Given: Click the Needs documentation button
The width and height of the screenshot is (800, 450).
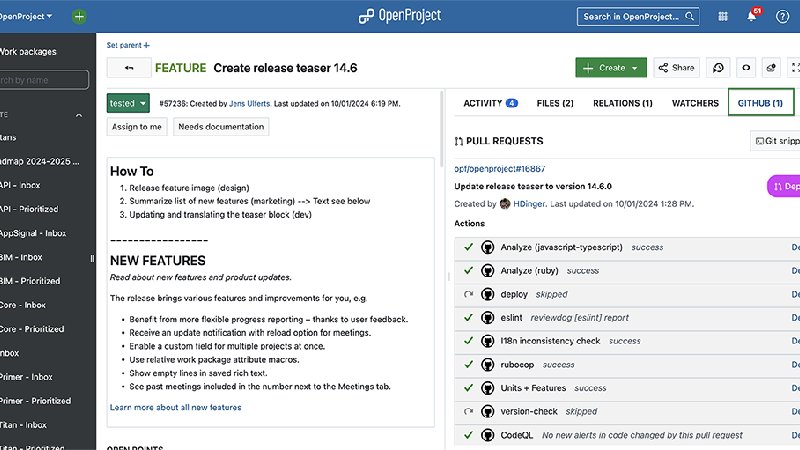Looking at the screenshot, I should coord(221,127).
